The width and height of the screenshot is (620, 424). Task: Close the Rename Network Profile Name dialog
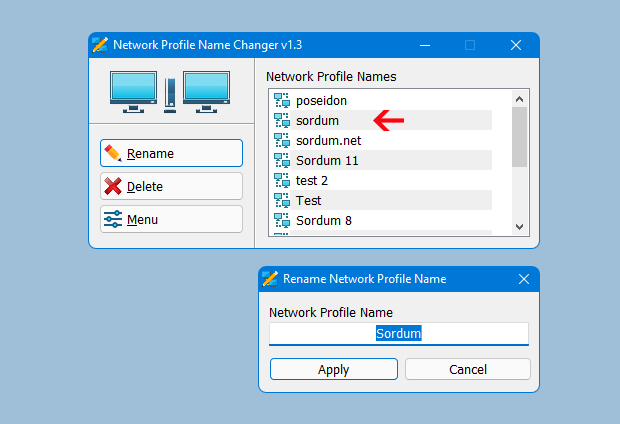point(524,279)
